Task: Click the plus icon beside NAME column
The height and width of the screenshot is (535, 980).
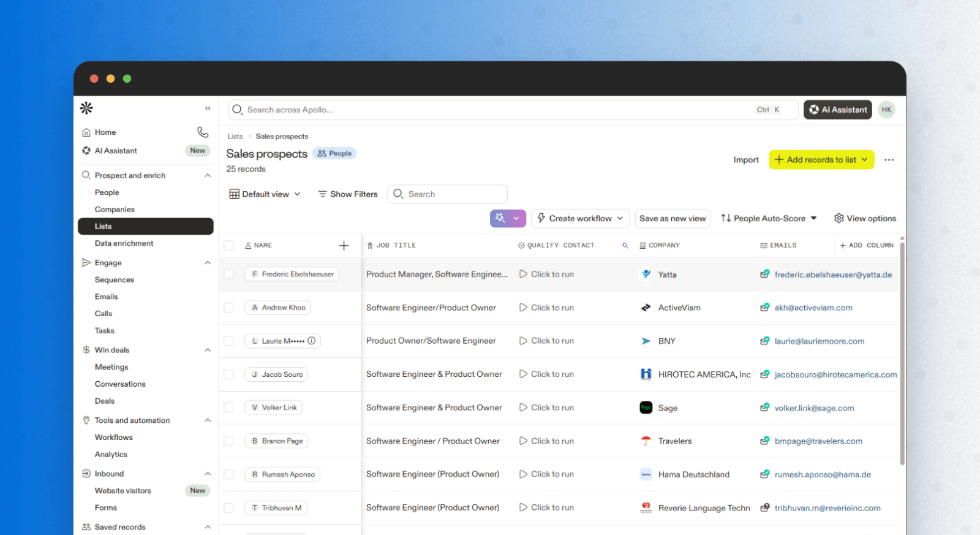Action: click(344, 246)
